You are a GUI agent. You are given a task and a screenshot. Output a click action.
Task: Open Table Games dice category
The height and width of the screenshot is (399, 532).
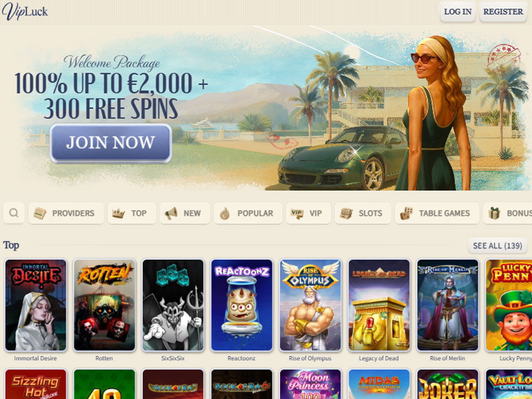pyautogui.click(x=437, y=213)
